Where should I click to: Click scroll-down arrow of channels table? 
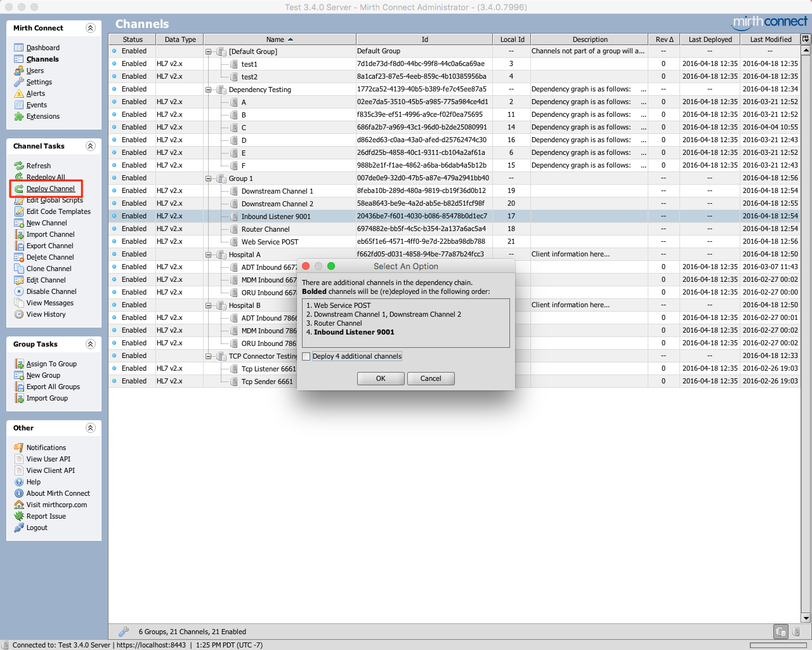[806, 618]
